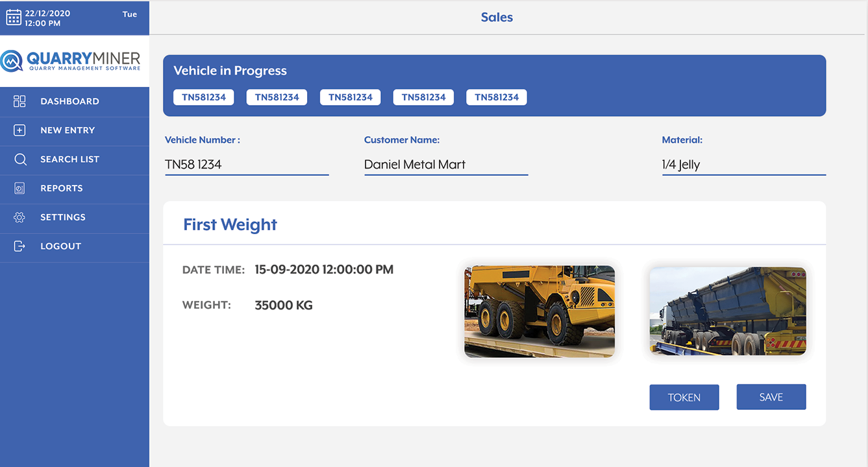Open the yellow dump truck photo
The image size is (868, 467).
(539, 311)
